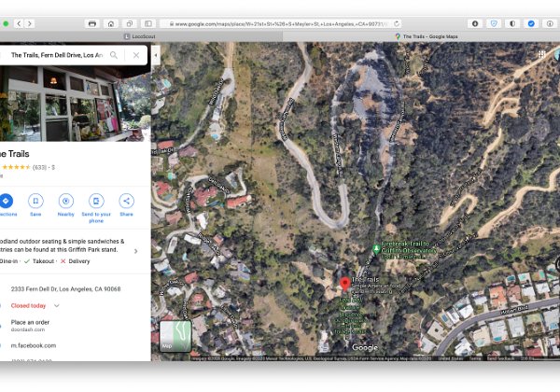Click Send feedback in map footer
This screenshot has width=560, height=392.
click(500, 358)
